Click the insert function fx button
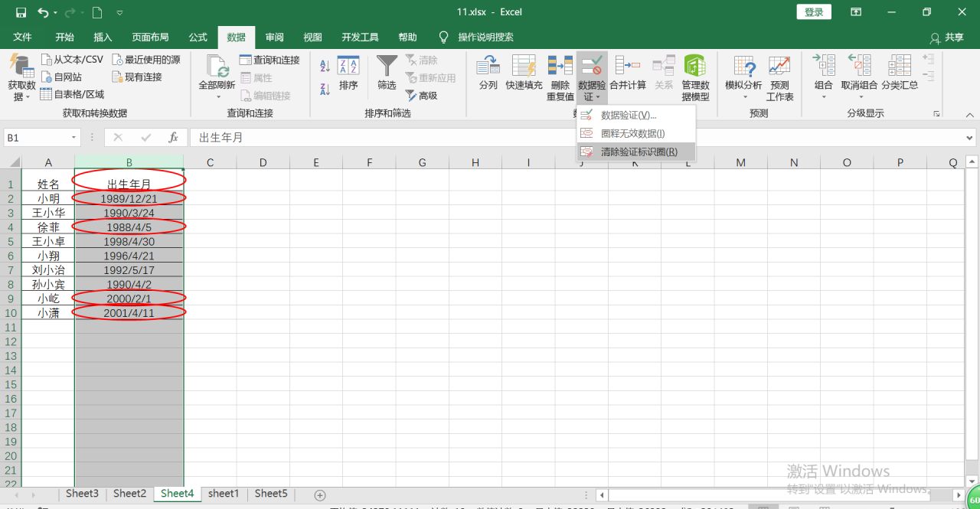 point(174,138)
